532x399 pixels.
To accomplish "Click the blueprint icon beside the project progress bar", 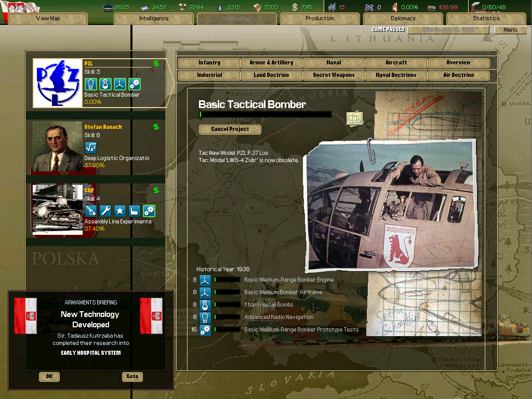I will (x=354, y=119).
